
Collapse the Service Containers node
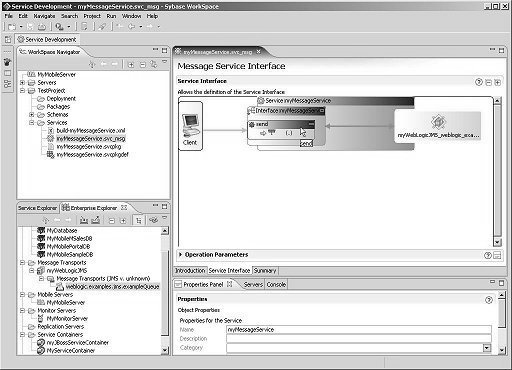(x=22, y=335)
